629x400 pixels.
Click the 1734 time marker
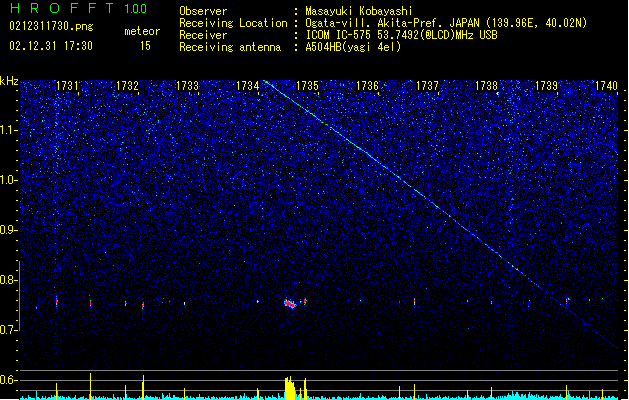click(x=248, y=86)
